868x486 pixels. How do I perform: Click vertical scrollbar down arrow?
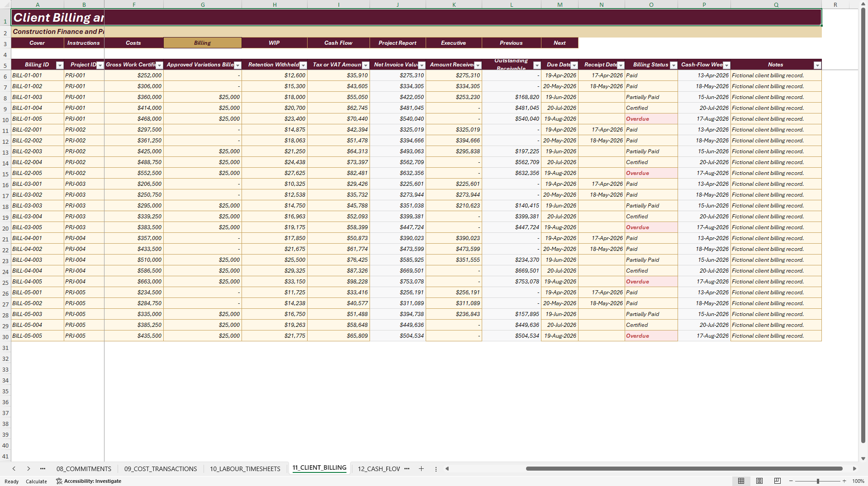[863, 458]
